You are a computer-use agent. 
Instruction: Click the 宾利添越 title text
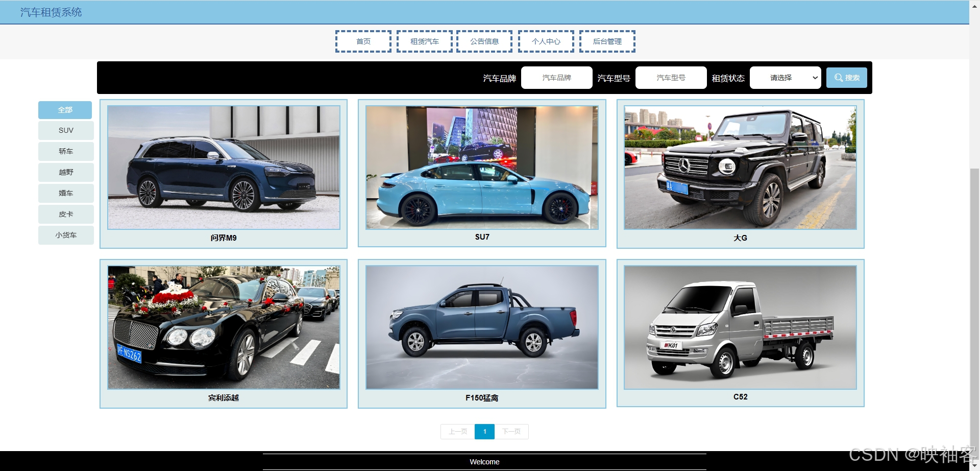(224, 398)
